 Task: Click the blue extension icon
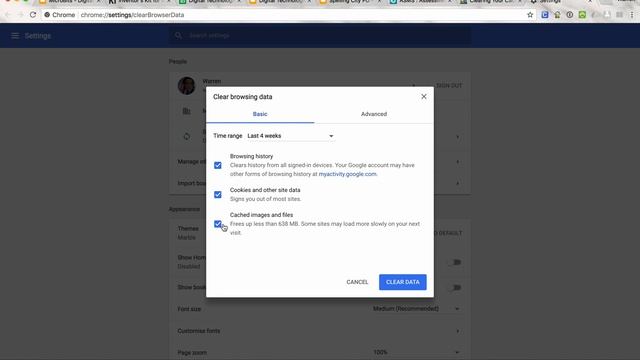coord(545,15)
